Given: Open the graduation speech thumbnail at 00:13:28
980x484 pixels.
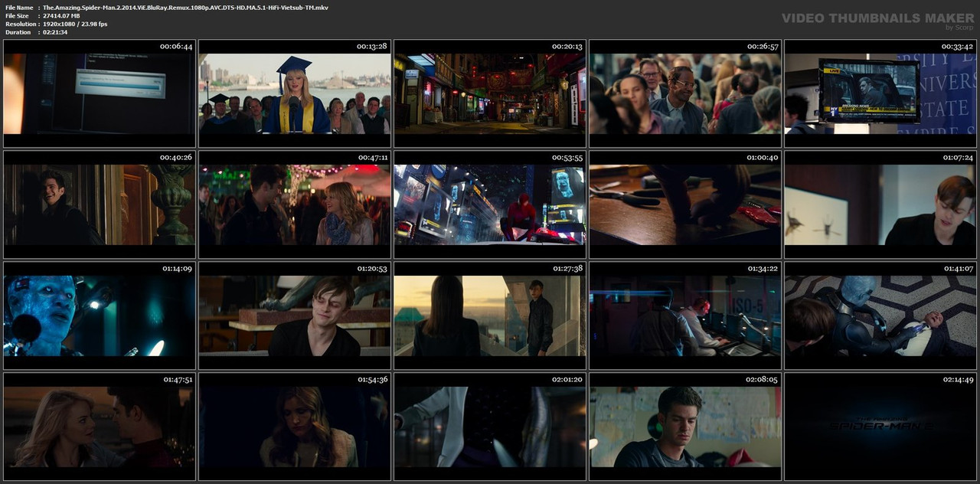Looking at the screenshot, I should 295,93.
